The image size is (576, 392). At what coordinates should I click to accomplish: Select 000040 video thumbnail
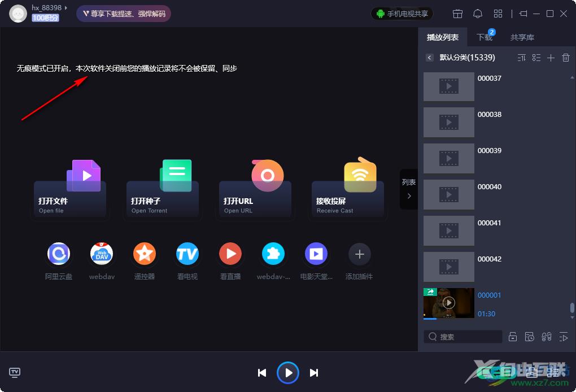point(449,195)
